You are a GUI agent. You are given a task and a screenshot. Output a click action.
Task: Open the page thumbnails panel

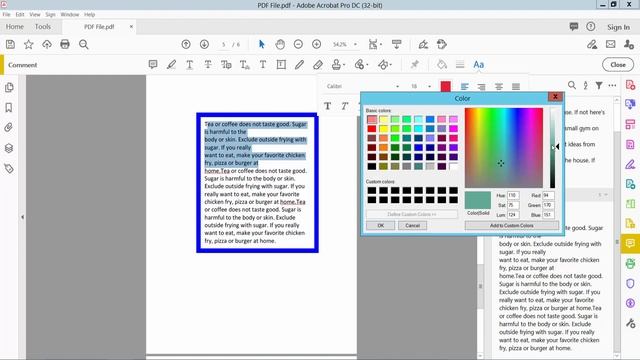click(9, 87)
